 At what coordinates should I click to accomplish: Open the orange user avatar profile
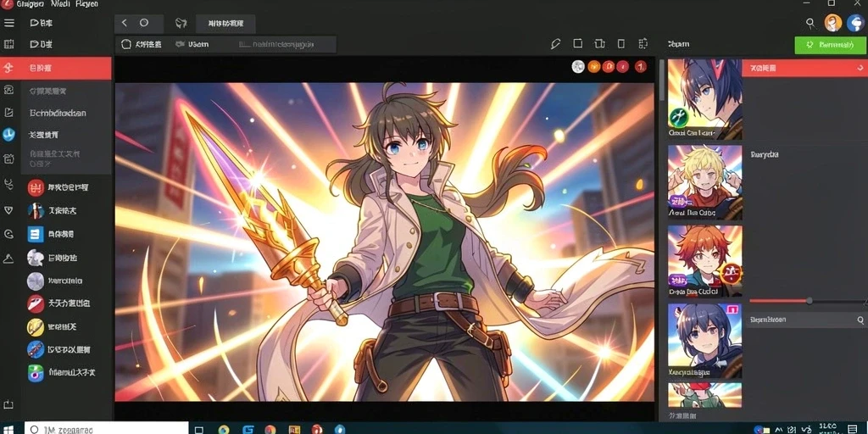click(832, 23)
